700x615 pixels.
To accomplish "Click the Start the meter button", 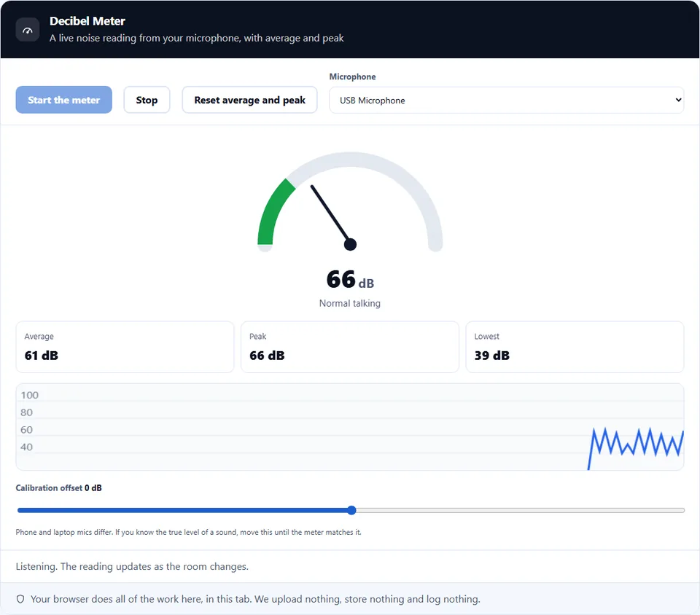I will (x=64, y=100).
